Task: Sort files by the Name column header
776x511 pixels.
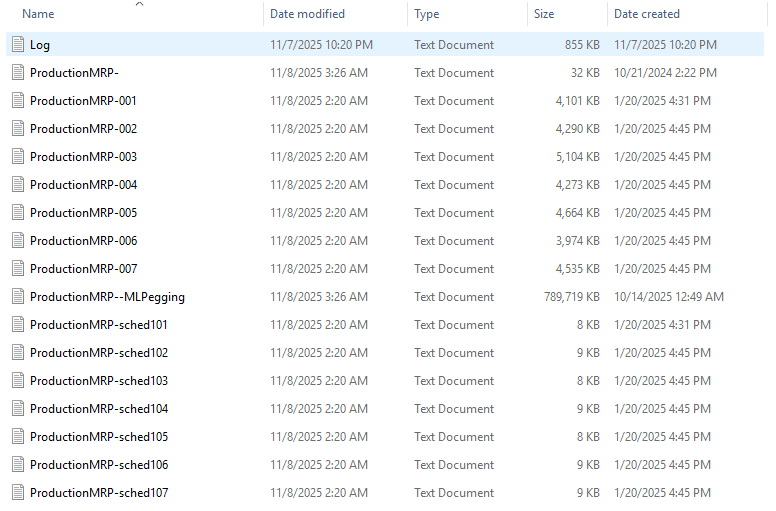Action: pos(38,14)
